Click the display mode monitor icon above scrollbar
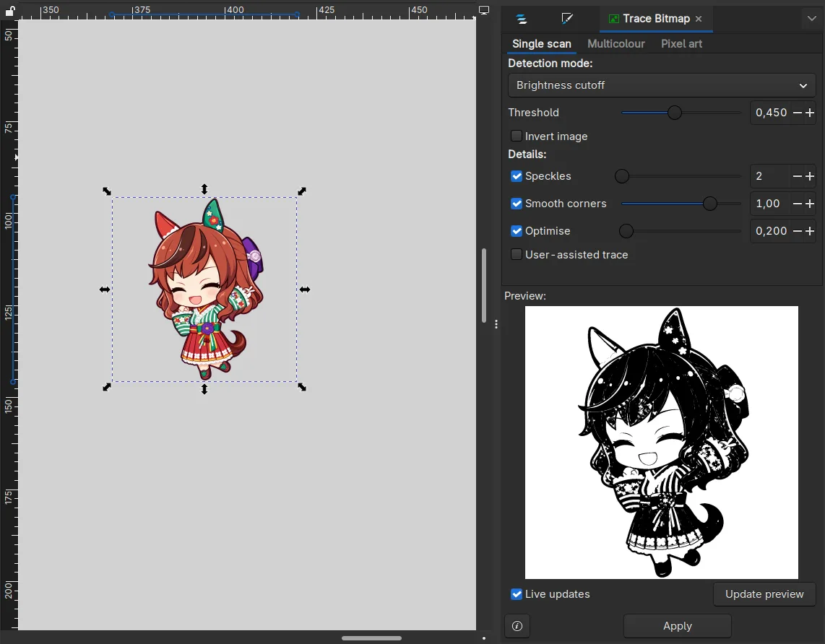Screen dimensions: 825x644 (x=484, y=10)
